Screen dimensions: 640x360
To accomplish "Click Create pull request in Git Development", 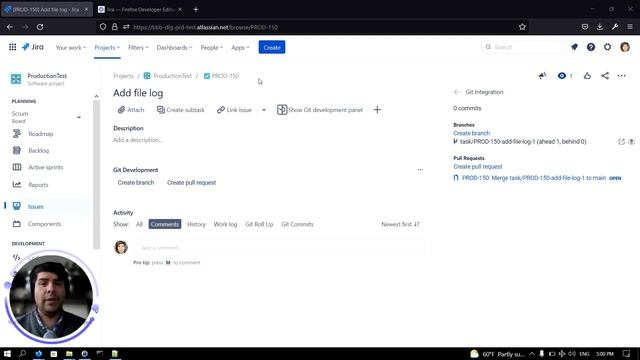I will click(191, 182).
